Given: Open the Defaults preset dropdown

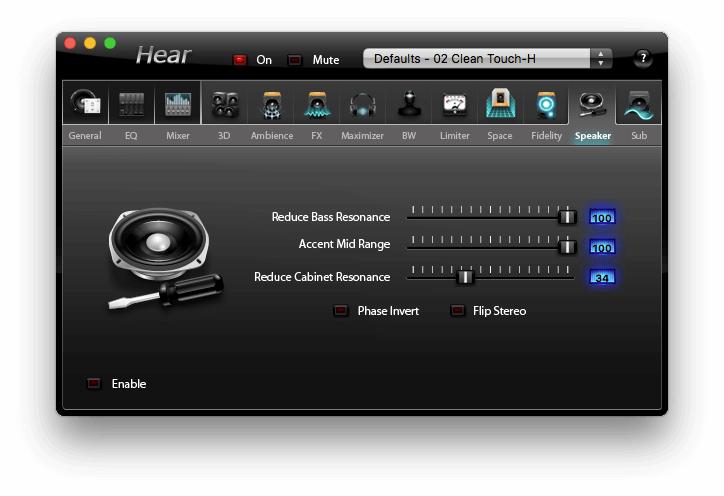Looking at the screenshot, I should click(x=488, y=59).
